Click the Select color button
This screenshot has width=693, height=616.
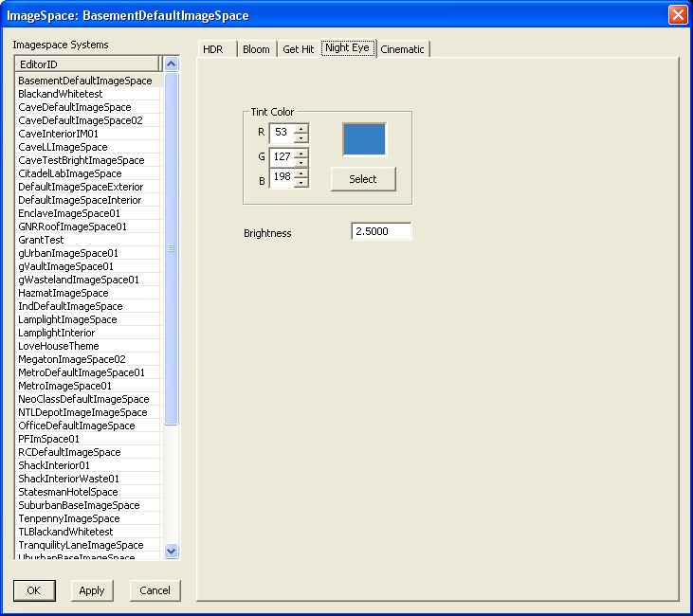[363, 179]
